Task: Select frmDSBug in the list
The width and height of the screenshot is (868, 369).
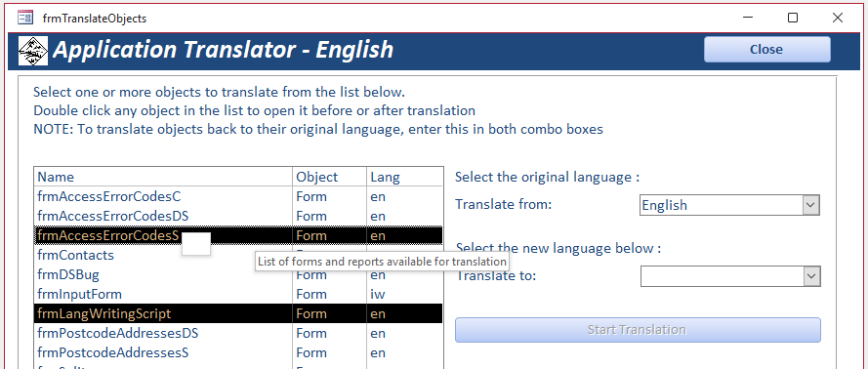Action: pyautogui.click(x=238, y=274)
